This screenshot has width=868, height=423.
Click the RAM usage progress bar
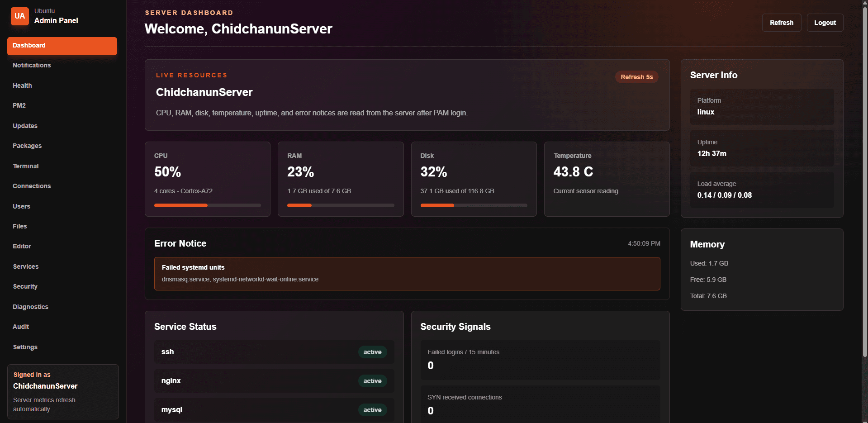pyautogui.click(x=341, y=205)
